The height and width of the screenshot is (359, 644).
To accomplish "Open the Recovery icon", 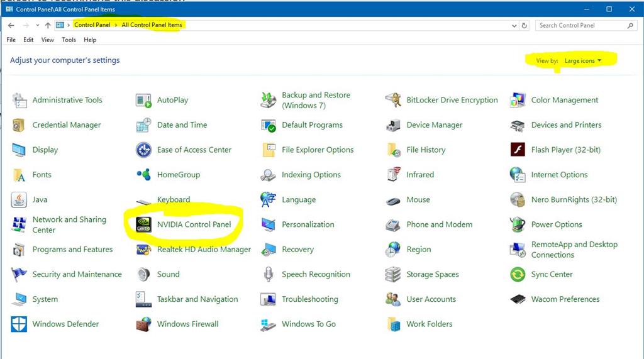I will [x=268, y=250].
